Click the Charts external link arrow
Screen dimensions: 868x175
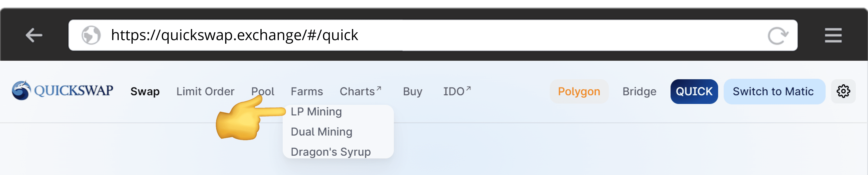(x=379, y=88)
